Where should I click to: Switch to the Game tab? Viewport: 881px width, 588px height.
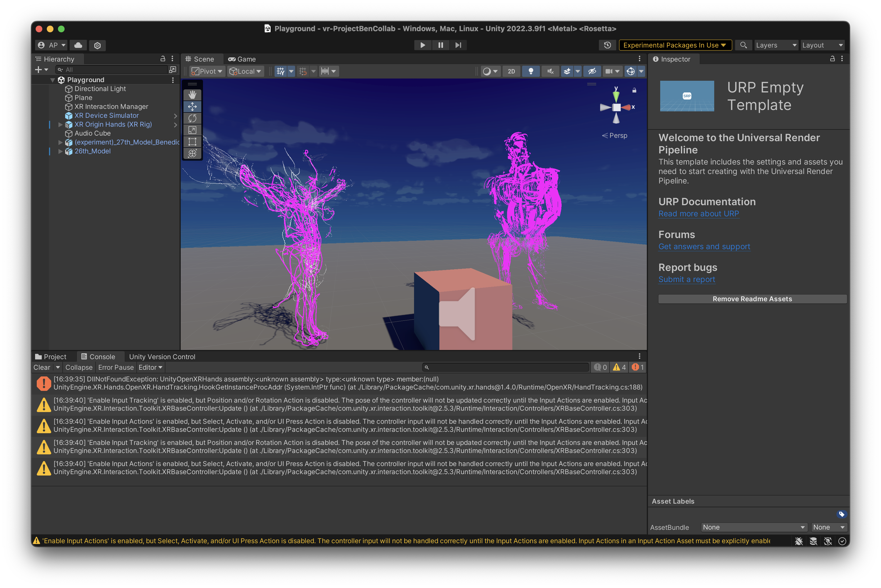click(242, 59)
